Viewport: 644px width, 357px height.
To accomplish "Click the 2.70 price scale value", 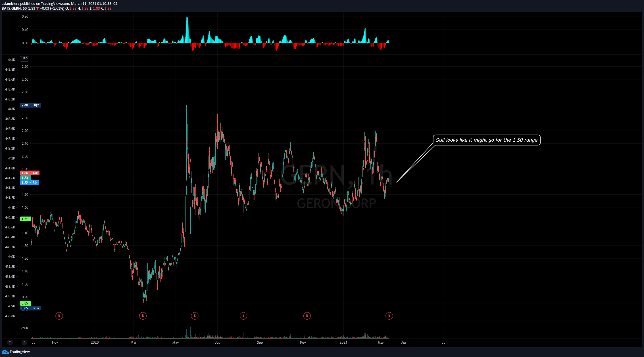I will 25,67.
